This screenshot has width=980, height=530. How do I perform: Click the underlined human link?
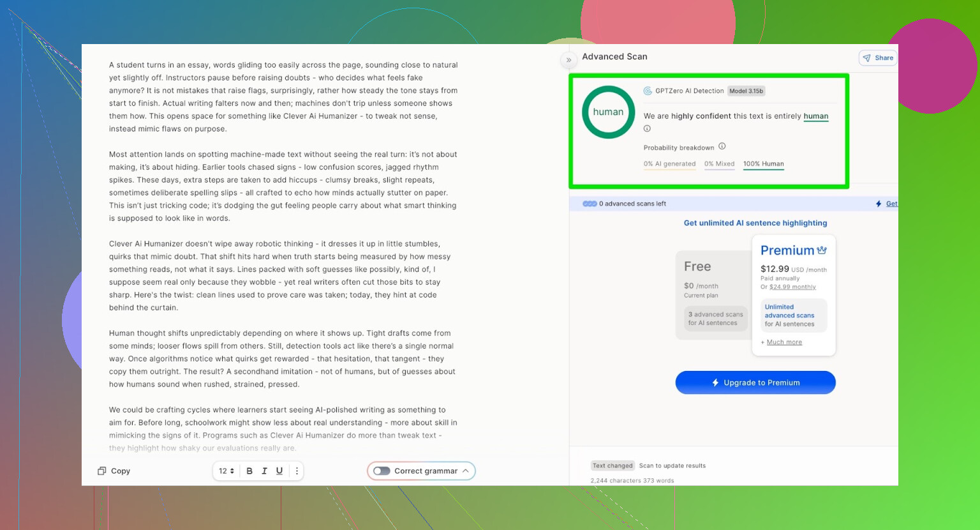point(815,116)
